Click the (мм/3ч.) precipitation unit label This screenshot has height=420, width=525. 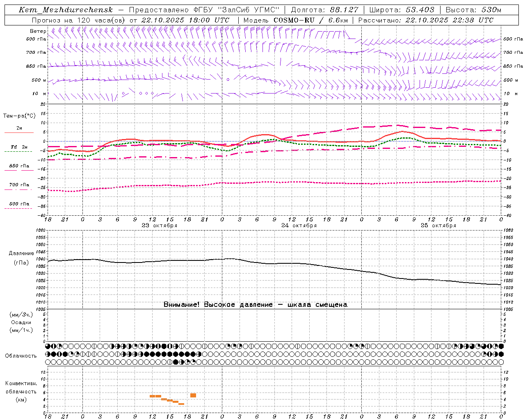[21, 315]
